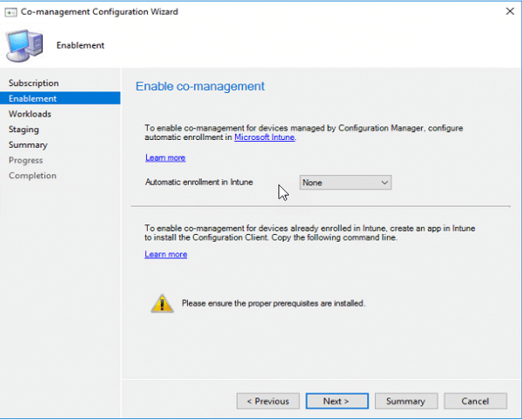Click Next to continue the wizard

[336, 401]
